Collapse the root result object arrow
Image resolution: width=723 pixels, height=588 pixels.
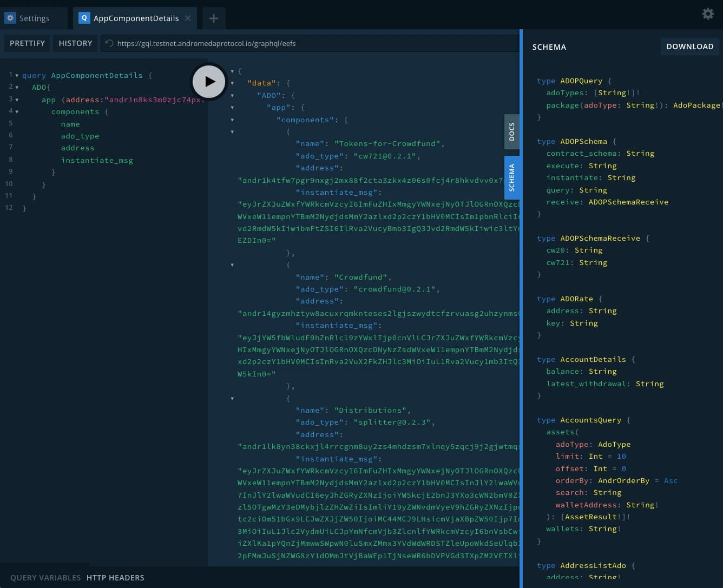pyautogui.click(x=232, y=71)
